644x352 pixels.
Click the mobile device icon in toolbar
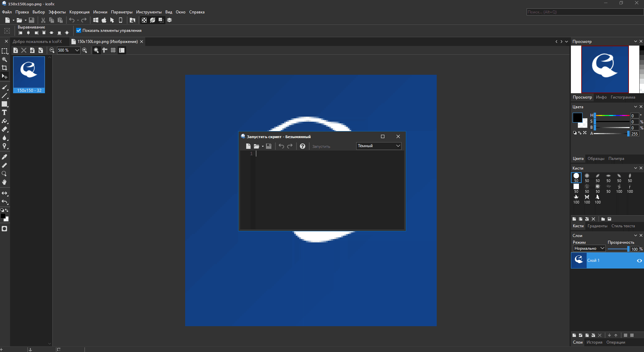[121, 20]
